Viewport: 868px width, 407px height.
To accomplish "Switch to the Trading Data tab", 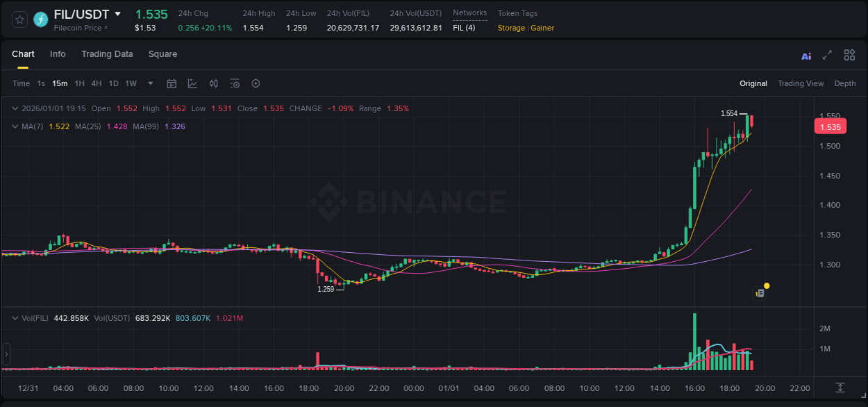I will click(107, 54).
